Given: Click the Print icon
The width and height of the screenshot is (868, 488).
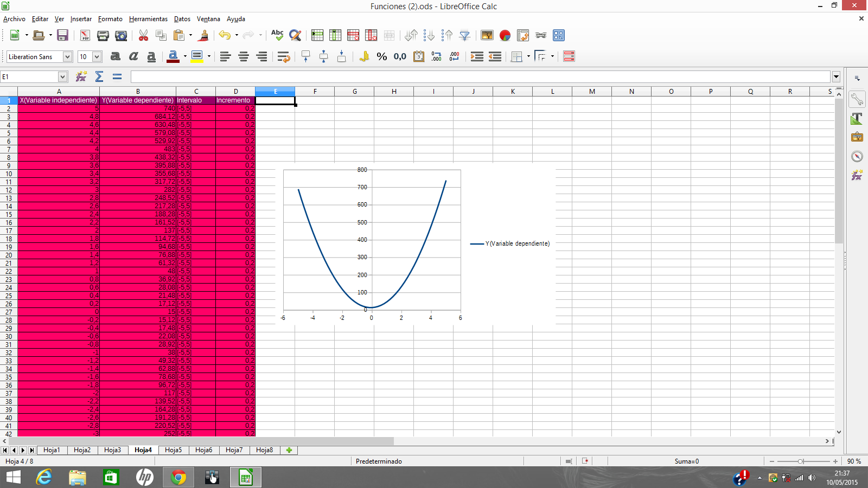Looking at the screenshot, I should pos(103,35).
